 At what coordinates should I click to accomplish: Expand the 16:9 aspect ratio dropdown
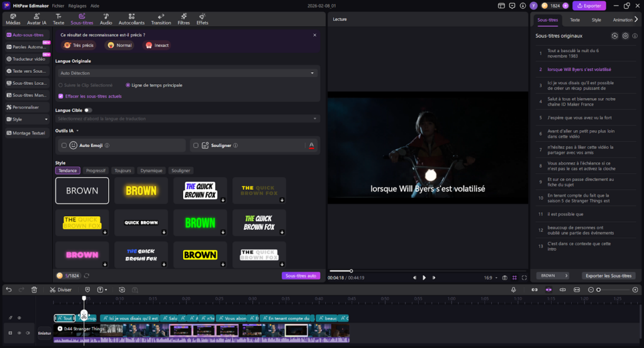pyautogui.click(x=489, y=277)
